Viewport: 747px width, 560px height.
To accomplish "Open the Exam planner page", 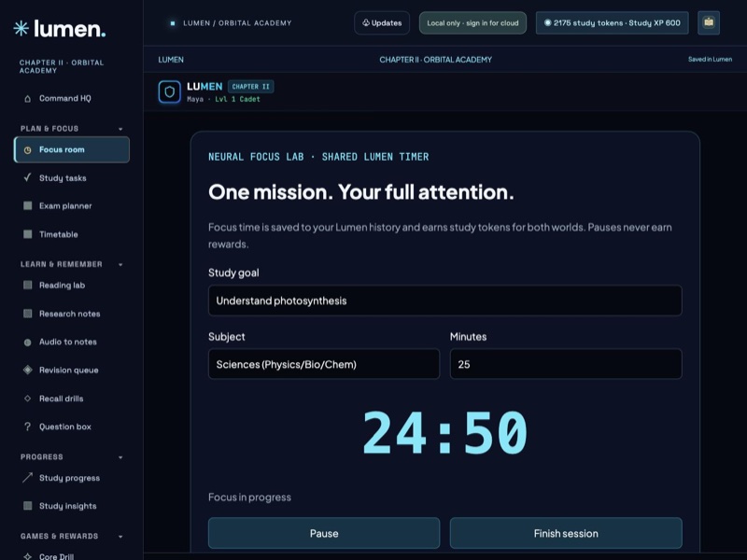I will 72,205.
